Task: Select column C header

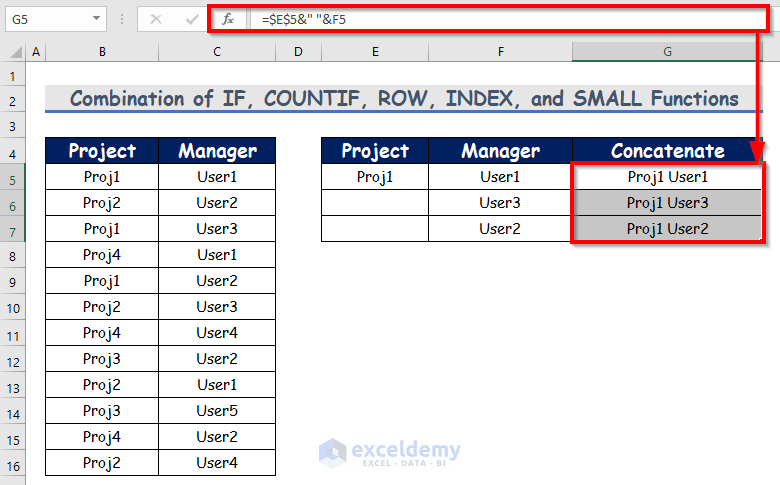Action: (217, 52)
